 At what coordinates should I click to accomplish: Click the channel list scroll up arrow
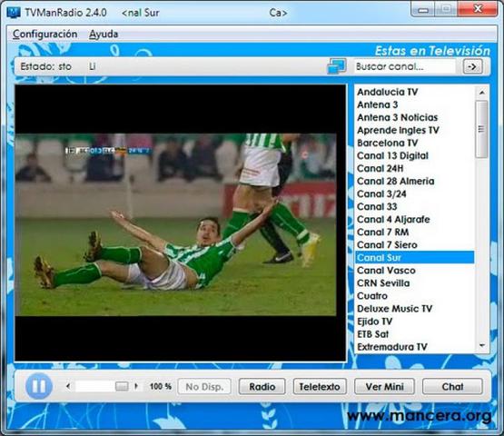coord(481,93)
